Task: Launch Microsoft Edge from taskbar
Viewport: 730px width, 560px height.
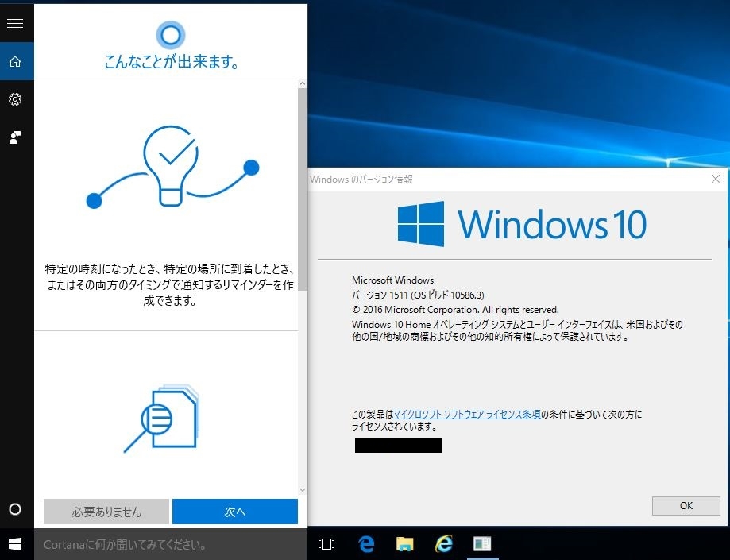Action: [366, 543]
